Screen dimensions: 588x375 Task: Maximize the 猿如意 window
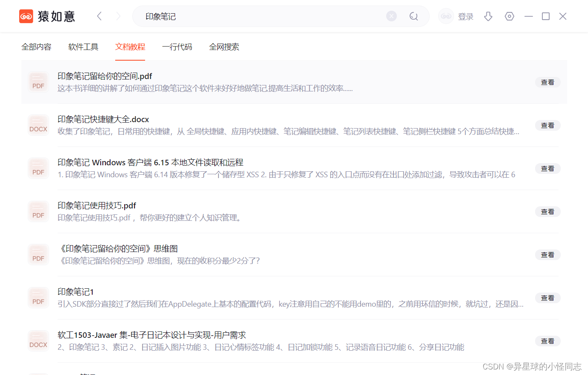coord(546,16)
